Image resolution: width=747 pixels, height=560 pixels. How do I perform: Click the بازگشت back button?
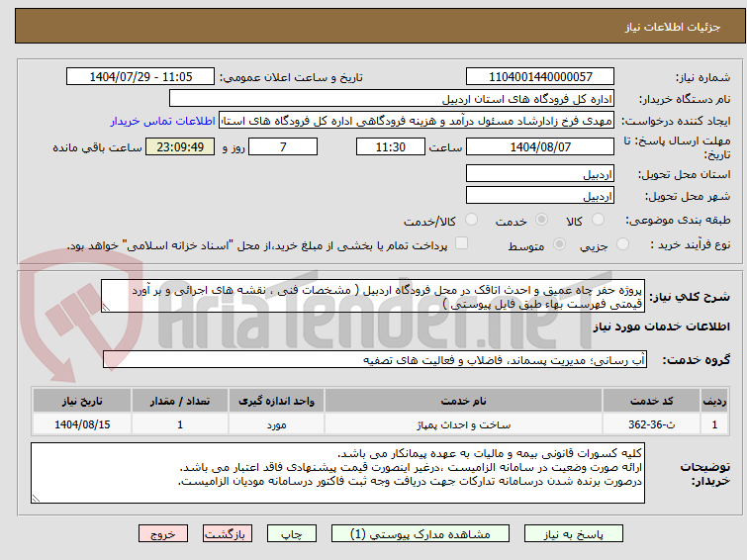pyautogui.click(x=228, y=534)
